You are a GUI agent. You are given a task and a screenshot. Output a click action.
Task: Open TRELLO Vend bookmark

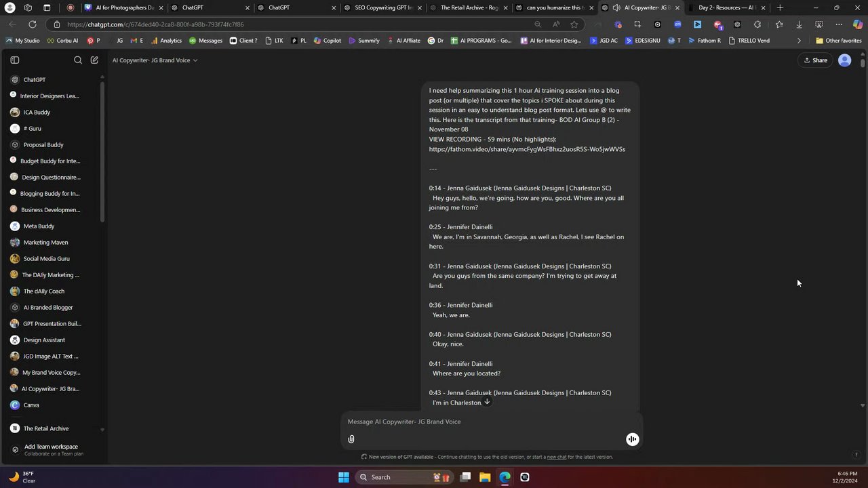pos(749,41)
